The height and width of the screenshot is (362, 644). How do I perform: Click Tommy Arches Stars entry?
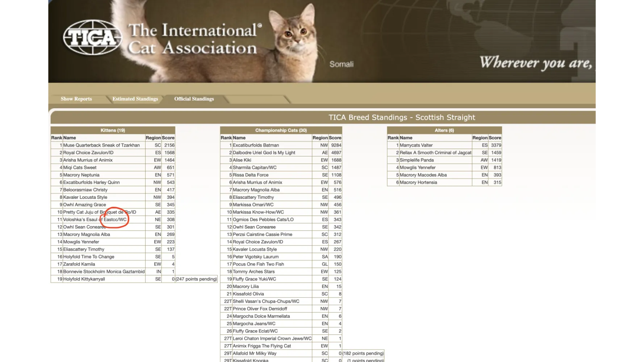tap(254, 271)
